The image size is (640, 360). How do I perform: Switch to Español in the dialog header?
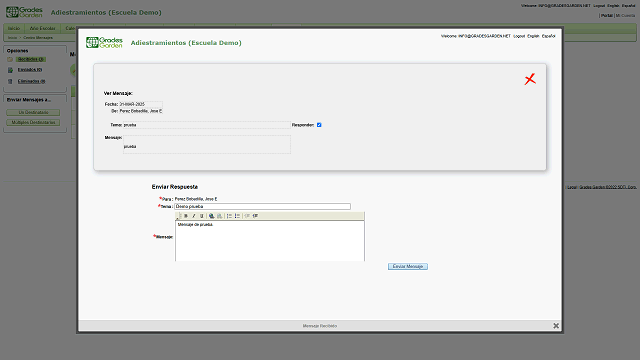tap(549, 36)
